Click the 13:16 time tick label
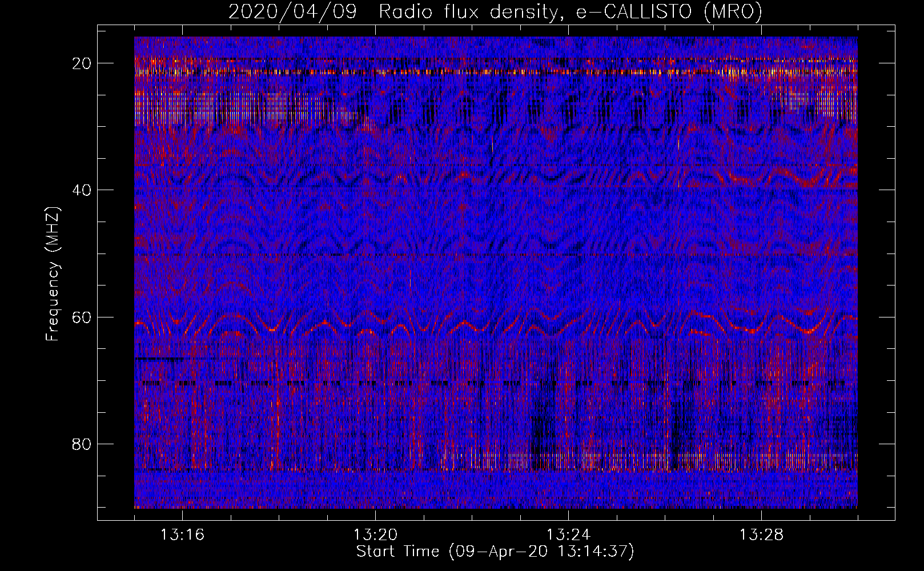Viewport: 924px width, 571px height. pos(182,535)
